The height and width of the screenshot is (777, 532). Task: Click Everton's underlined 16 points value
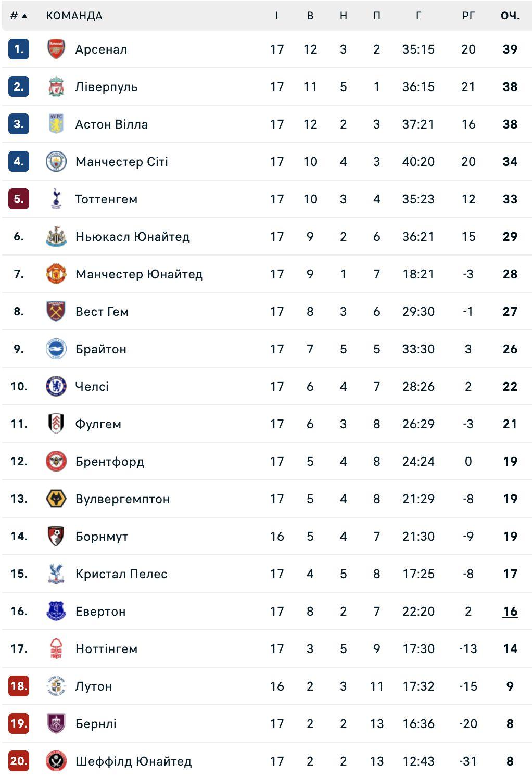(x=510, y=612)
